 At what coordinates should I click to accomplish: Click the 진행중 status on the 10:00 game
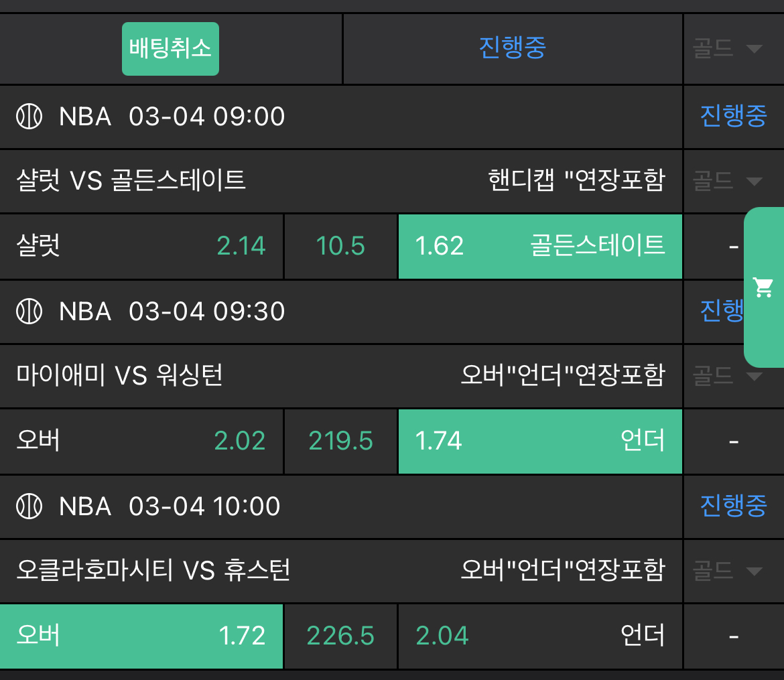733,506
